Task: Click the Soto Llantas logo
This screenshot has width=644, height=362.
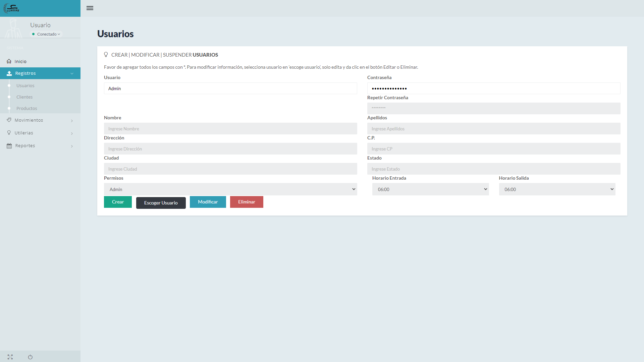Action: click(11, 8)
